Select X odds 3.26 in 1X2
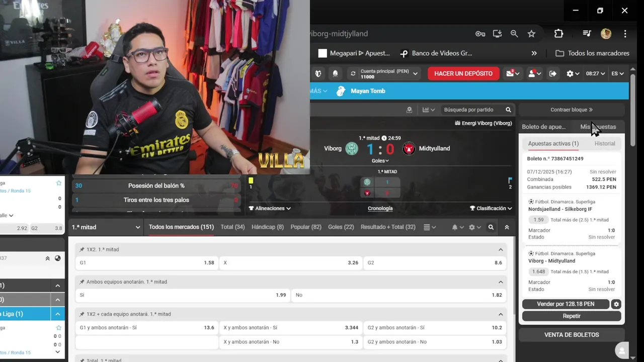The width and height of the screenshot is (644, 362). (290, 263)
